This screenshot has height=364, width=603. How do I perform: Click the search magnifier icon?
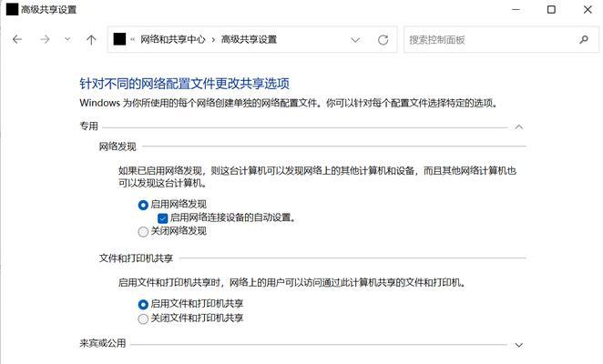point(584,39)
